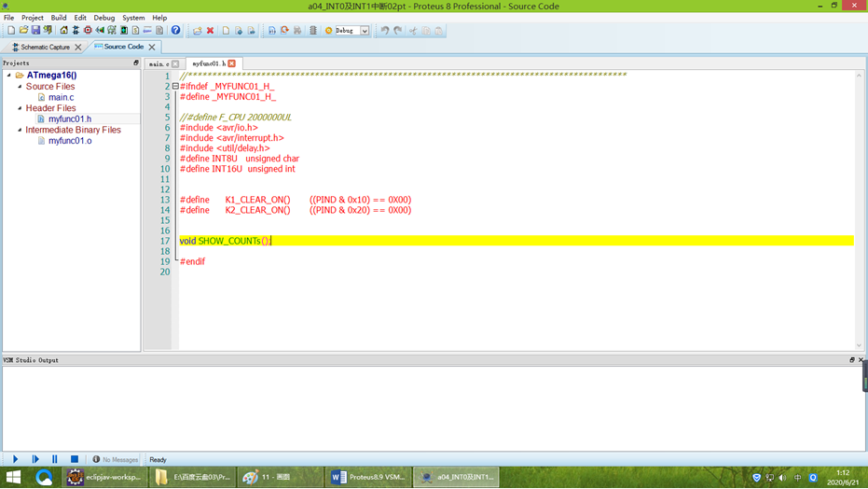The height and width of the screenshot is (489, 868).
Task: Click the No Messages status indicator
Action: click(116, 460)
